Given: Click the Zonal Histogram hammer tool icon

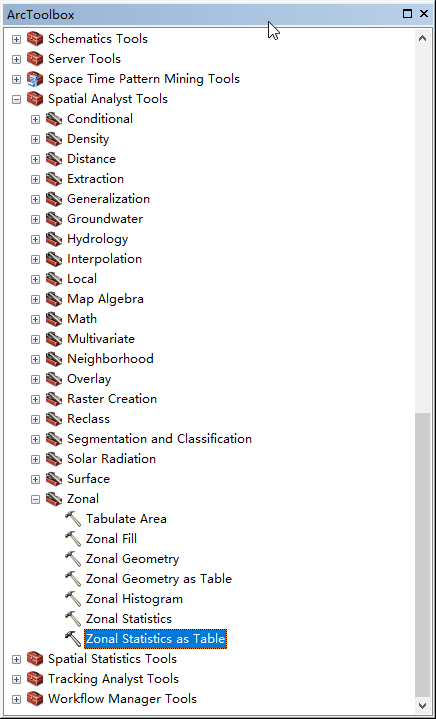Looking at the screenshot, I should (x=73, y=599).
